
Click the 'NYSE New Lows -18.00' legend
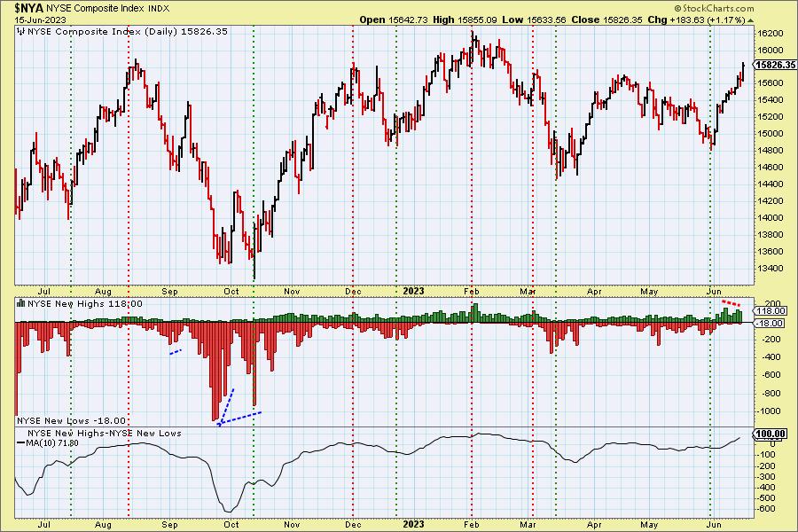click(x=71, y=420)
